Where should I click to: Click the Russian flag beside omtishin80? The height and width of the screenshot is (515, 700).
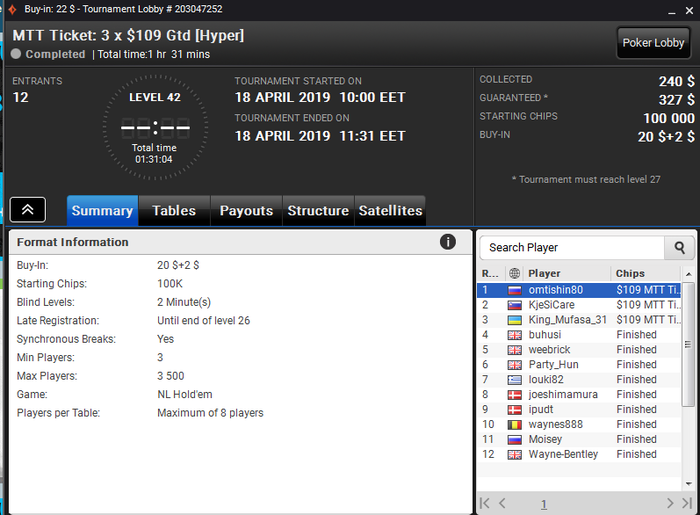[515, 291]
